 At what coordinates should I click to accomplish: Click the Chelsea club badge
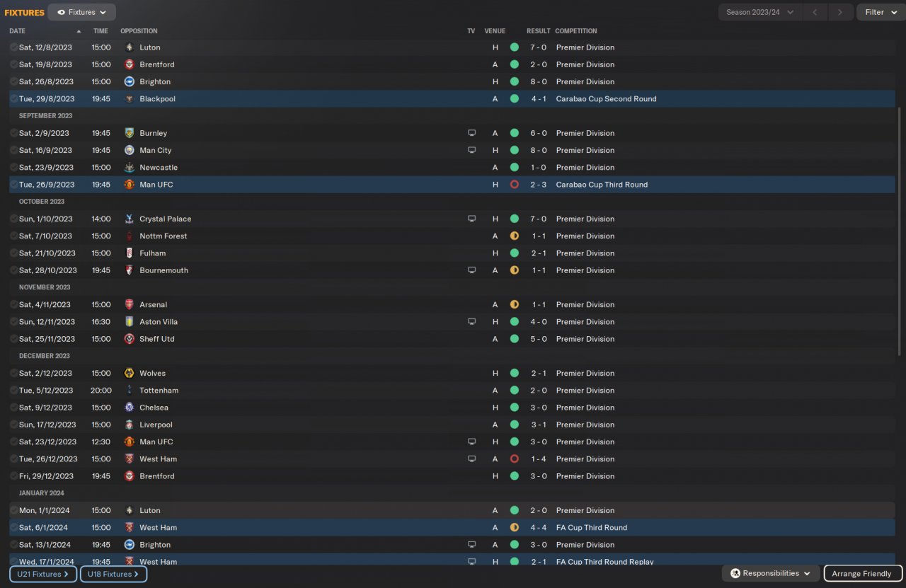coord(129,408)
